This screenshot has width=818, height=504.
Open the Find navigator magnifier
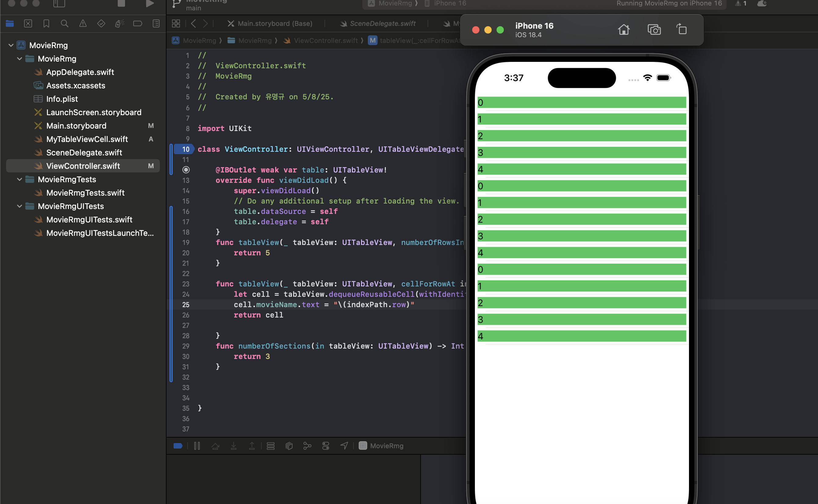pyautogui.click(x=64, y=24)
